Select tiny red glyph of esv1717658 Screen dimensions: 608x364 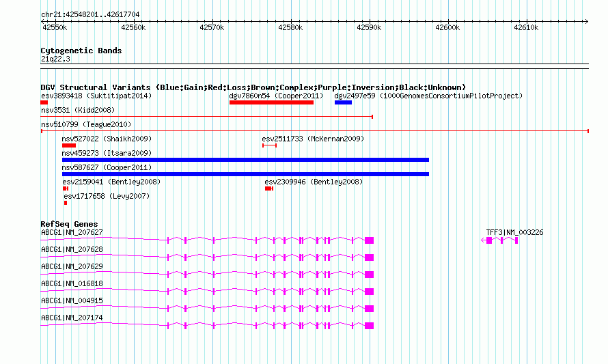(x=66, y=203)
